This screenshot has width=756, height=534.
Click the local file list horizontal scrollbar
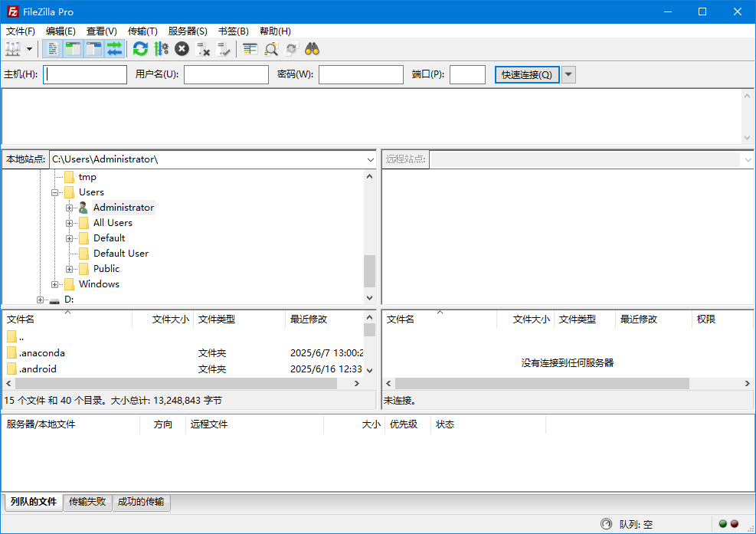click(176, 384)
